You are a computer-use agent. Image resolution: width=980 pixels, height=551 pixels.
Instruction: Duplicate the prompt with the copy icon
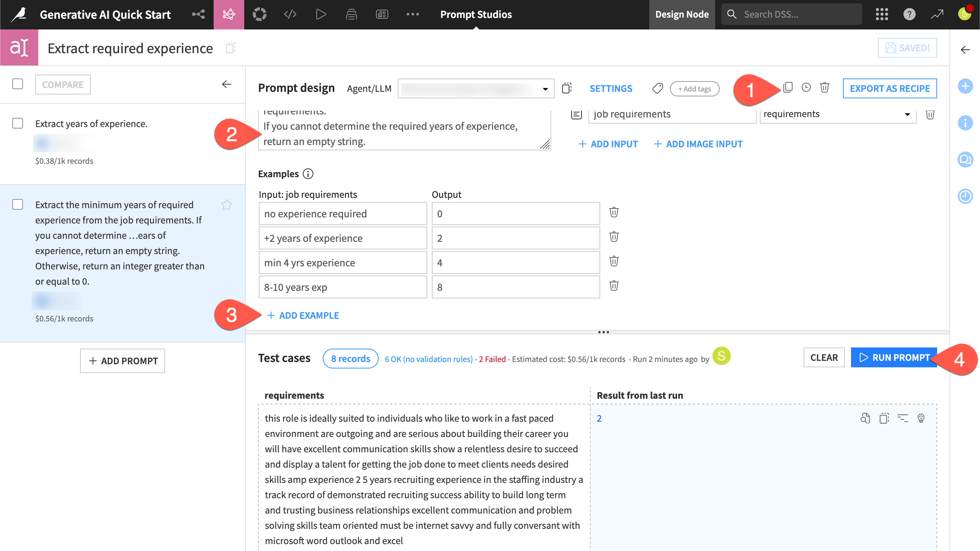tap(788, 88)
